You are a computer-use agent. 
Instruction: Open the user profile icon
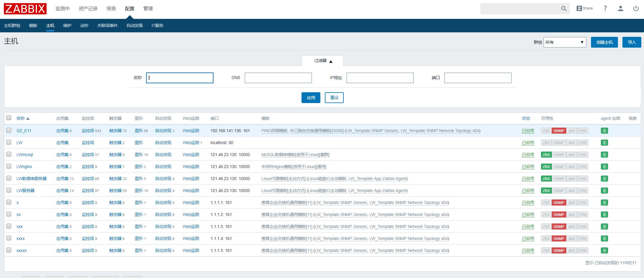[x=620, y=8]
